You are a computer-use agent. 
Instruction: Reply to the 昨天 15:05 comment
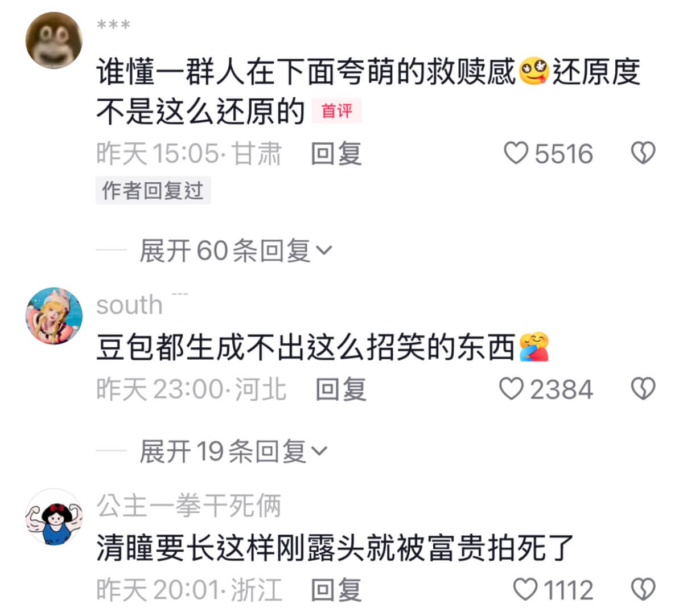coord(336,154)
